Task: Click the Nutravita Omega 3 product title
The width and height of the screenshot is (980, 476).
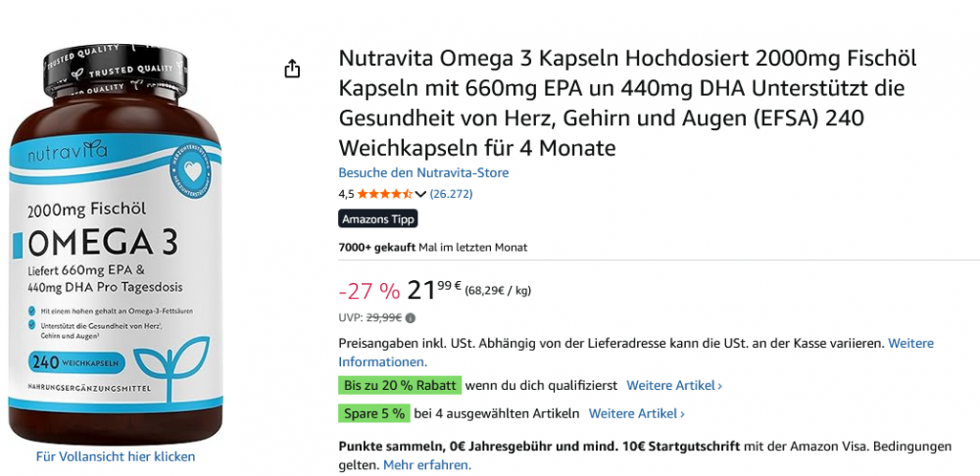Action: (627, 103)
